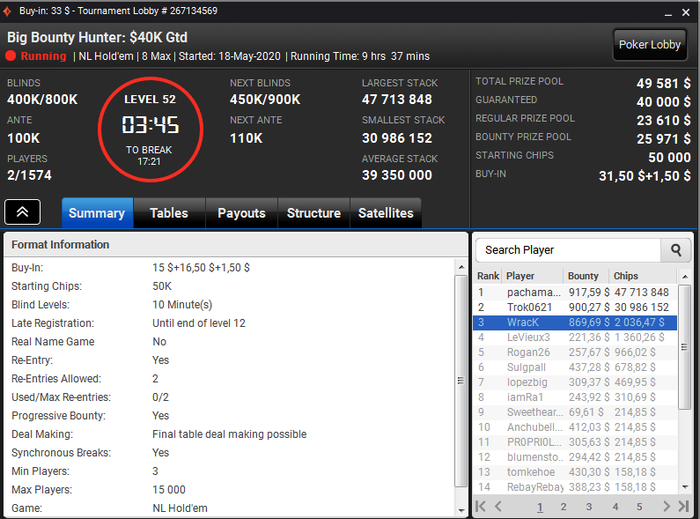Jump to last page of player list
Screen dimensions: 700x519
click(x=683, y=506)
